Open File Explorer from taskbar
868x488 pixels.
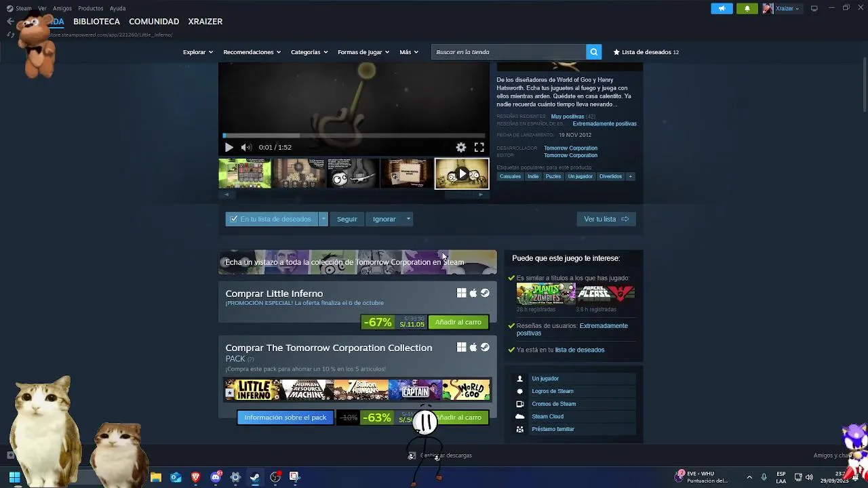[156, 477]
